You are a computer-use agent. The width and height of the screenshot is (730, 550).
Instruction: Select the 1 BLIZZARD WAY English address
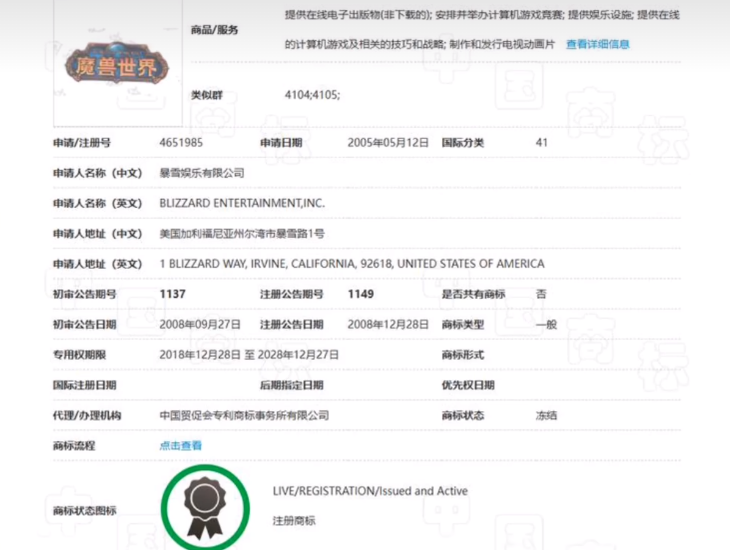click(352, 264)
